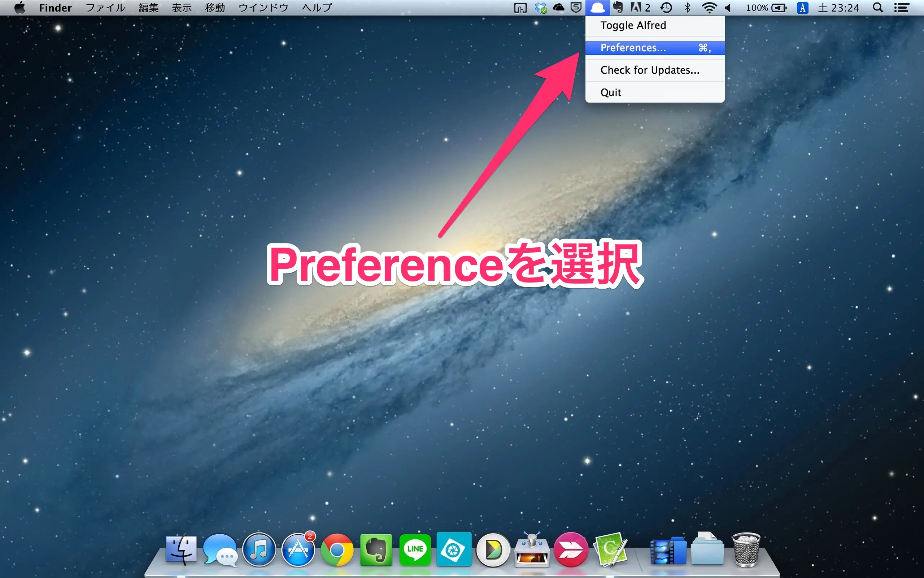Quit Alfred from the dropdown menu
Image resolution: width=924 pixels, height=578 pixels.
click(x=654, y=92)
